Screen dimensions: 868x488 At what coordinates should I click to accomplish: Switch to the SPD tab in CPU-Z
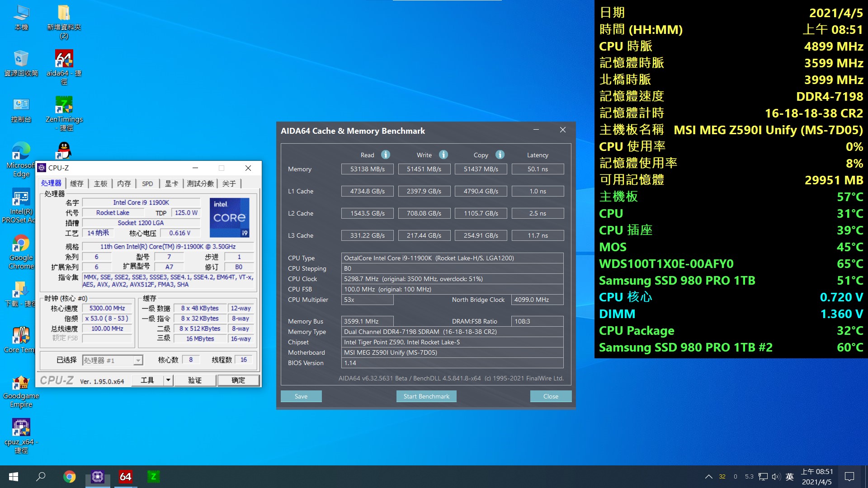147,183
